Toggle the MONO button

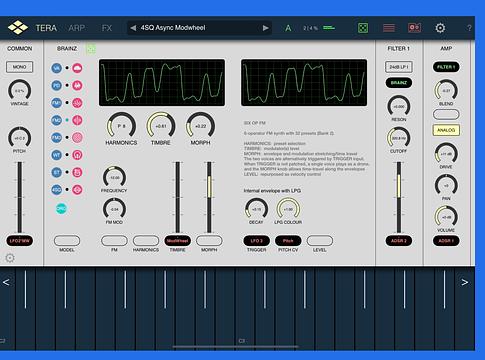19,67
